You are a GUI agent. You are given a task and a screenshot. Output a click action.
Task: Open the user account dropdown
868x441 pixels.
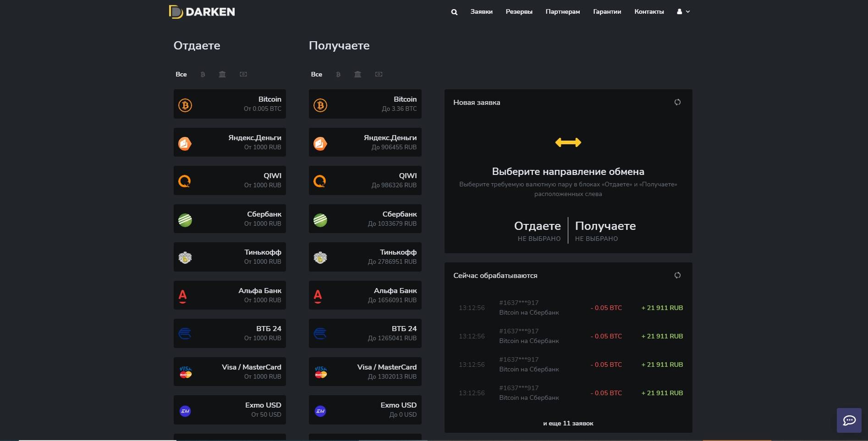point(683,12)
